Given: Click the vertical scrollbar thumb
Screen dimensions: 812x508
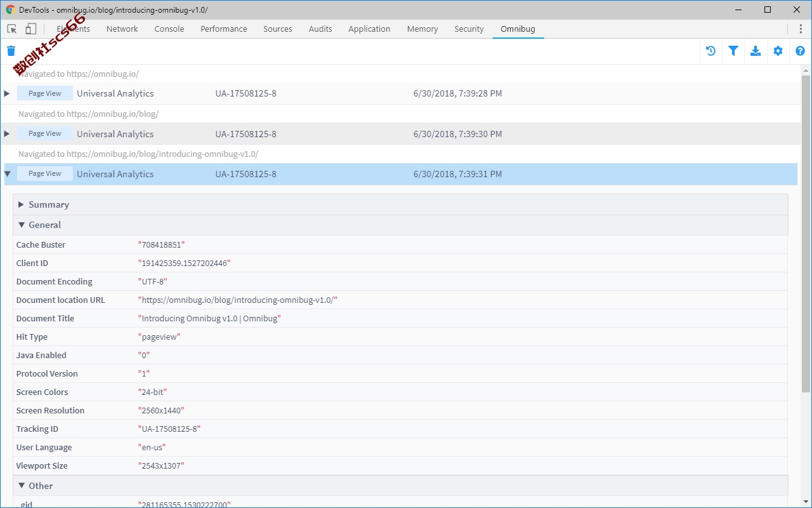Looking at the screenshot, I should (x=806, y=233).
